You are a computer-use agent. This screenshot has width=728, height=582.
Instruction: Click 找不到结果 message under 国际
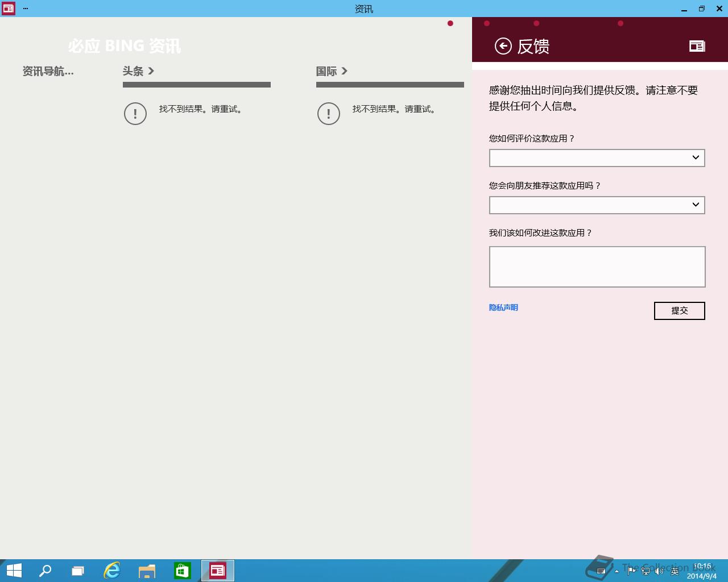(395, 109)
